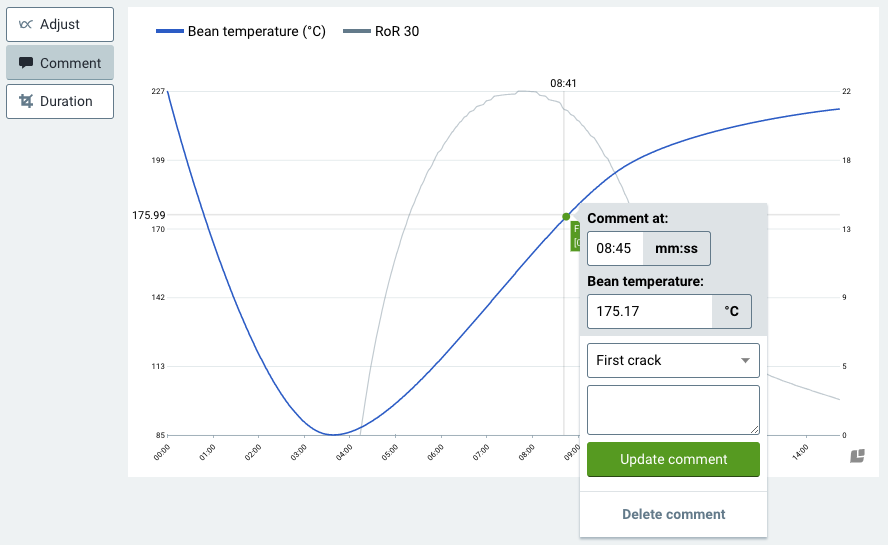This screenshot has width=888, height=545.
Task: Edit the Bean temperature value field
Action: point(649,311)
